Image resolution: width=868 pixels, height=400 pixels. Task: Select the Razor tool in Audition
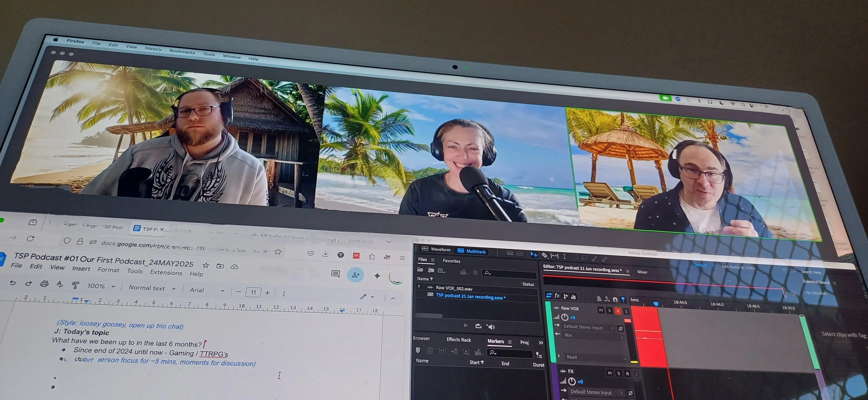(x=545, y=255)
